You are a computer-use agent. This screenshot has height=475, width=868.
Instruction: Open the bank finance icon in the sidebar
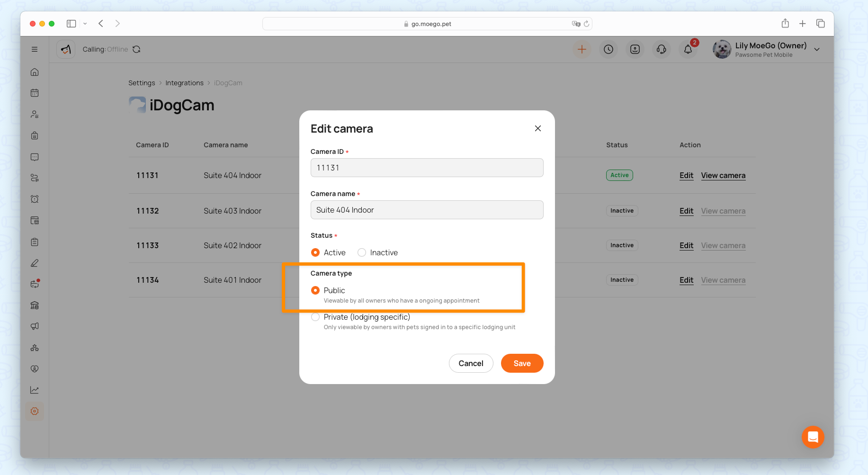tap(35, 305)
